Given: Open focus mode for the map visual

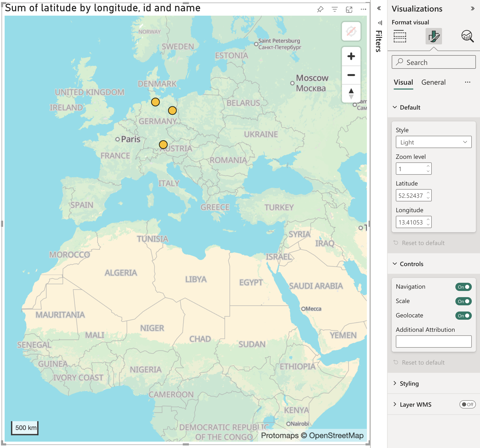Looking at the screenshot, I should pyautogui.click(x=349, y=9).
